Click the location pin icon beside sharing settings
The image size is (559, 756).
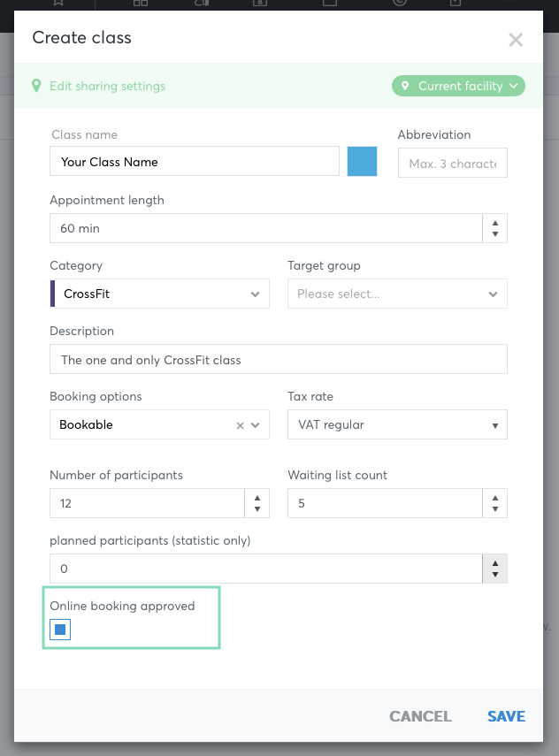click(x=36, y=86)
